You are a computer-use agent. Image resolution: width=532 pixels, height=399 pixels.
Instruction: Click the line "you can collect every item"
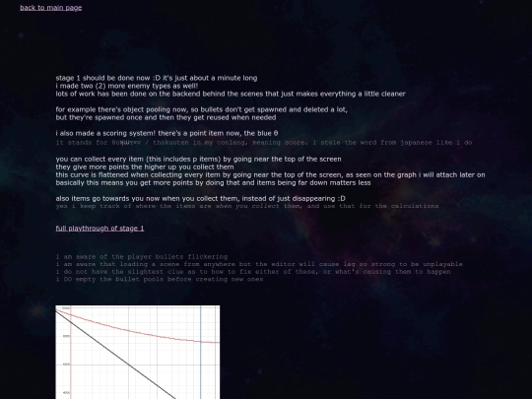pyautogui.click(x=198, y=160)
